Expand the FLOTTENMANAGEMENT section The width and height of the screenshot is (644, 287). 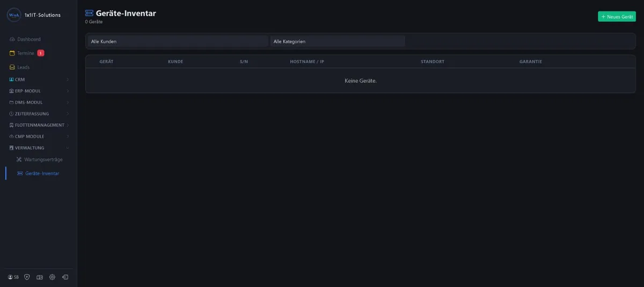pyautogui.click(x=39, y=125)
